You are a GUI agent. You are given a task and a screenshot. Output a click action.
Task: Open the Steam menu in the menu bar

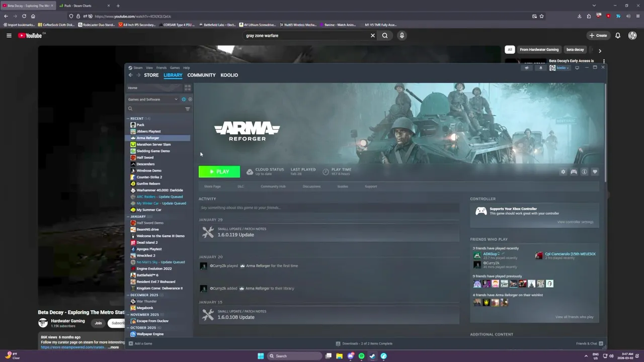(x=138, y=67)
